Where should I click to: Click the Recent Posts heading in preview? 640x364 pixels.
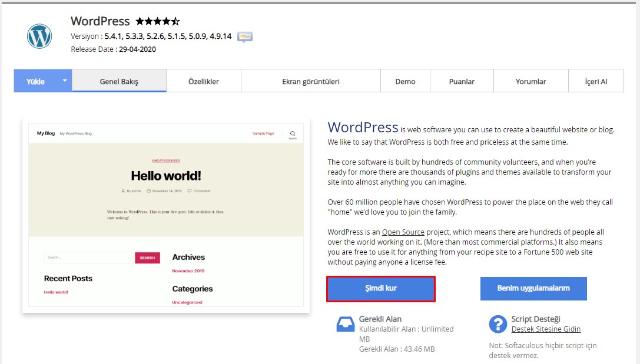click(68, 278)
